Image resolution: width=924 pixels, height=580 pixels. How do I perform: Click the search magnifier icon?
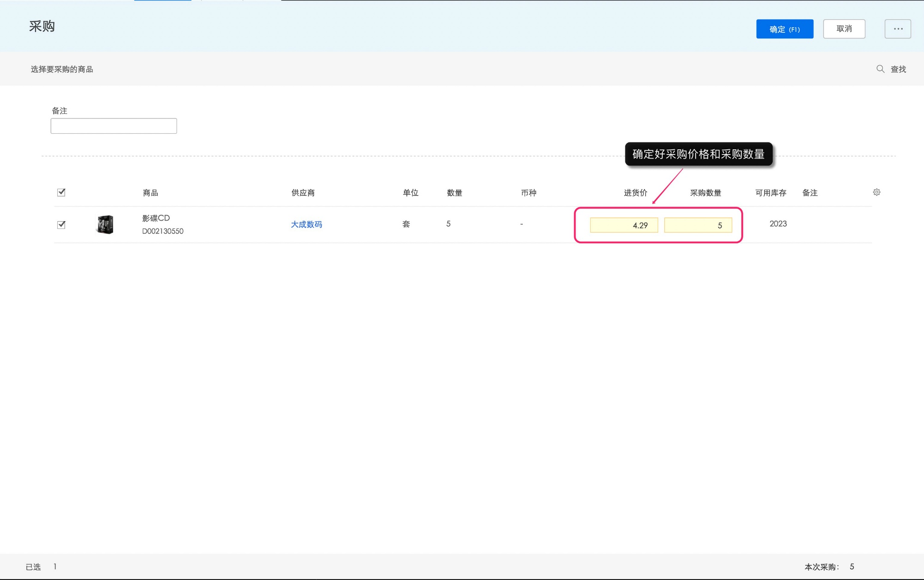point(880,69)
